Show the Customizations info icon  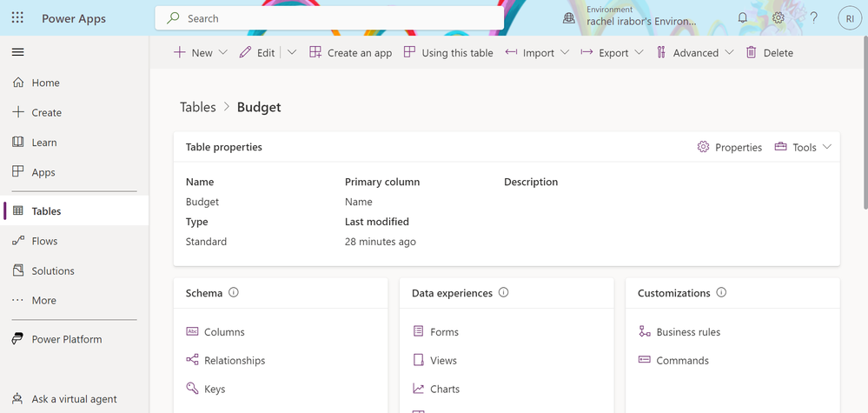[x=721, y=293]
